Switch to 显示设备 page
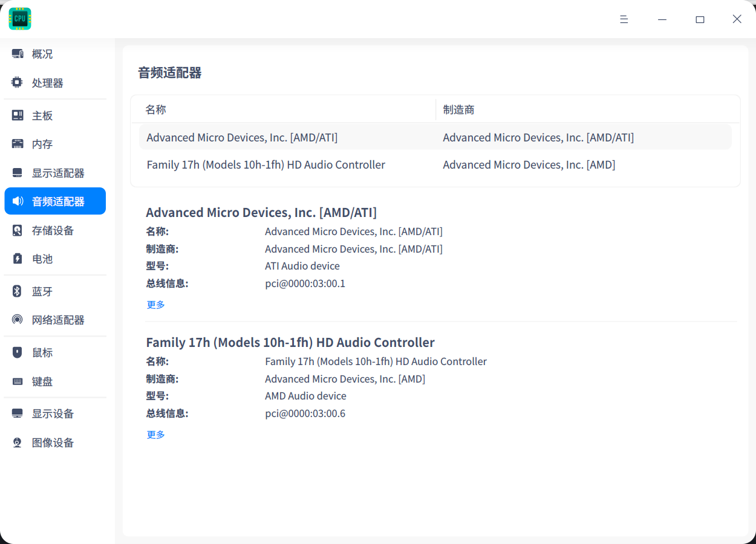The height and width of the screenshot is (544, 756). pos(55,413)
